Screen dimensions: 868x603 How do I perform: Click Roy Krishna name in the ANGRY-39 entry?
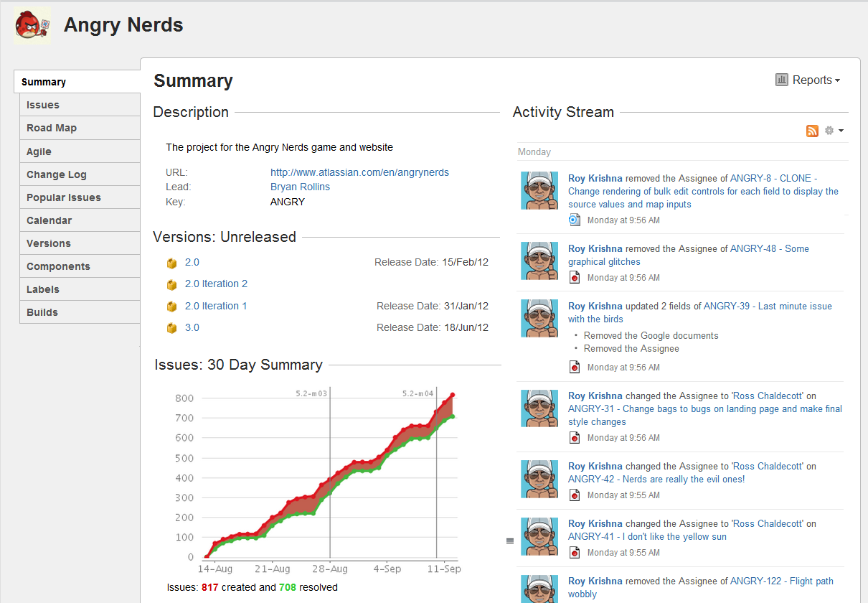(x=595, y=306)
